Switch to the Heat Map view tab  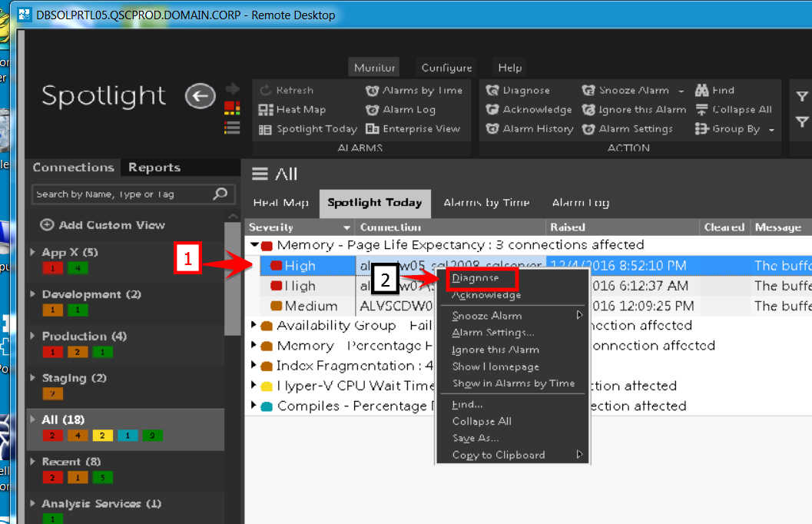pyautogui.click(x=281, y=203)
